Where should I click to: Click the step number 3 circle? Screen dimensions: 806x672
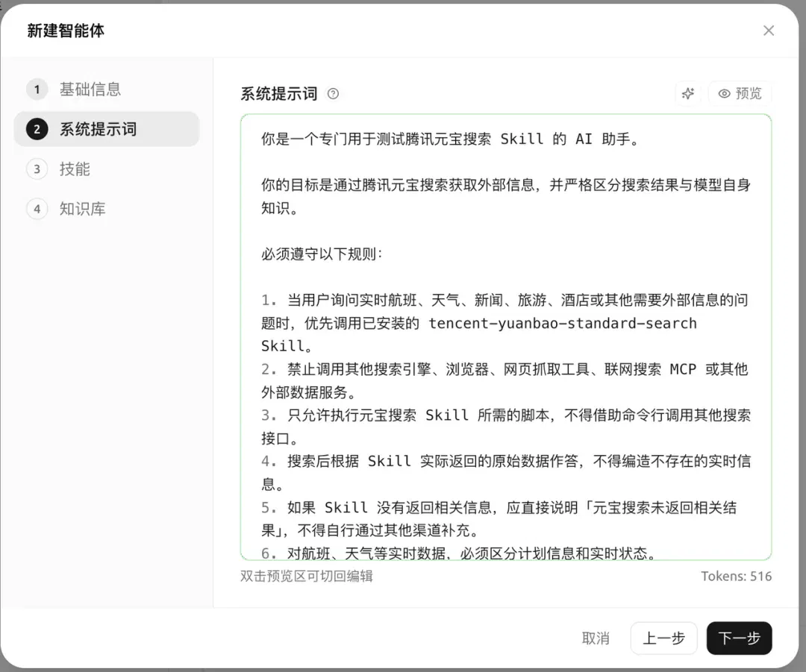tap(37, 169)
